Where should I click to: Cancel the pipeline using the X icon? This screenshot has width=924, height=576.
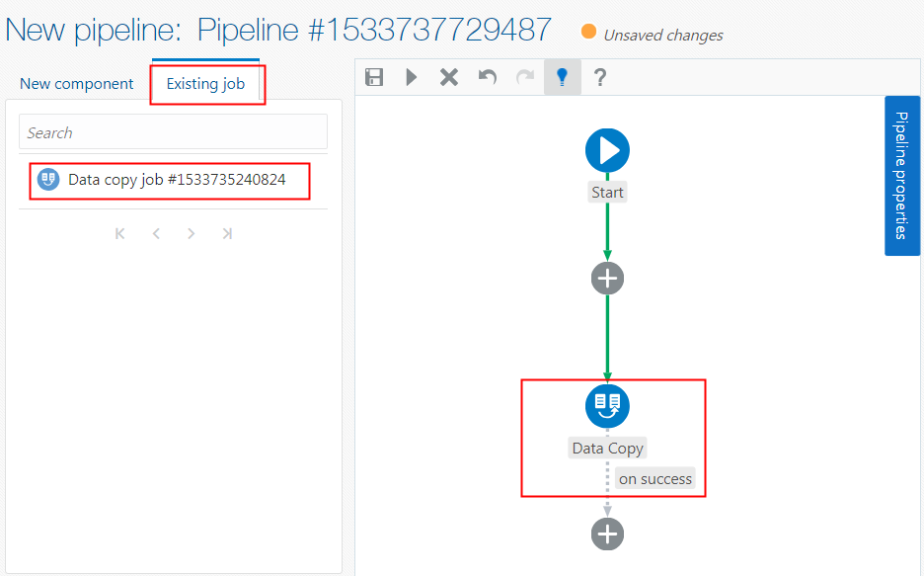449,76
